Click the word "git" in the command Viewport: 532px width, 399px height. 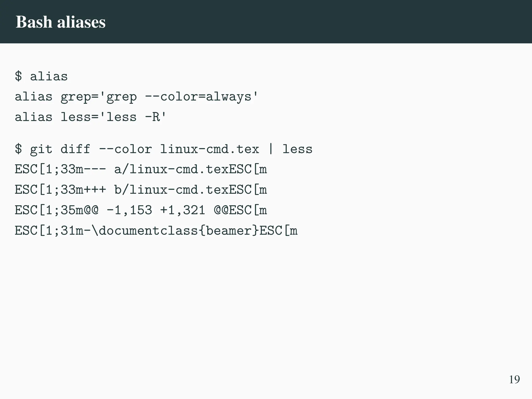coord(41,149)
